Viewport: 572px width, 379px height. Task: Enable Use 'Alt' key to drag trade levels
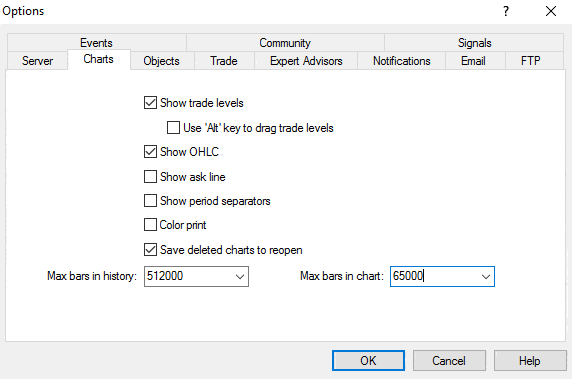pos(173,128)
